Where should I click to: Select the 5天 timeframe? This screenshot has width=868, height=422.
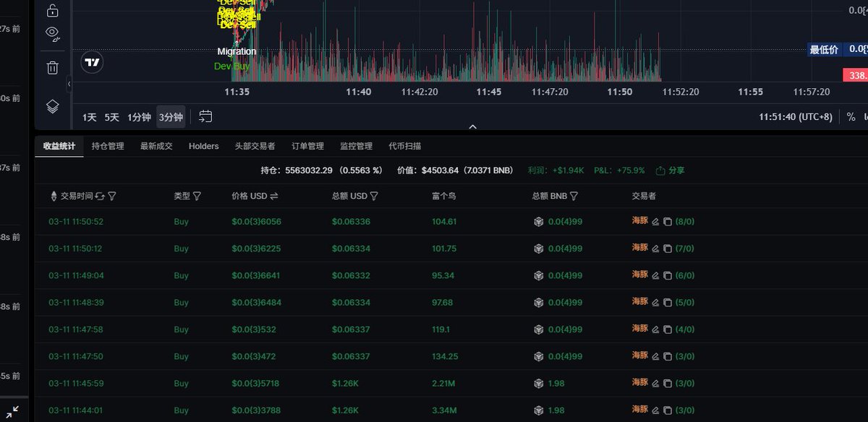[112, 117]
